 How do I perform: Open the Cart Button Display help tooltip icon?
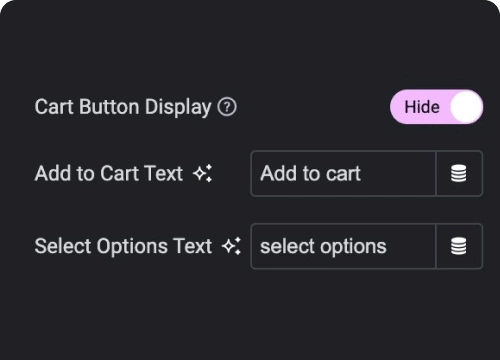pos(227,107)
